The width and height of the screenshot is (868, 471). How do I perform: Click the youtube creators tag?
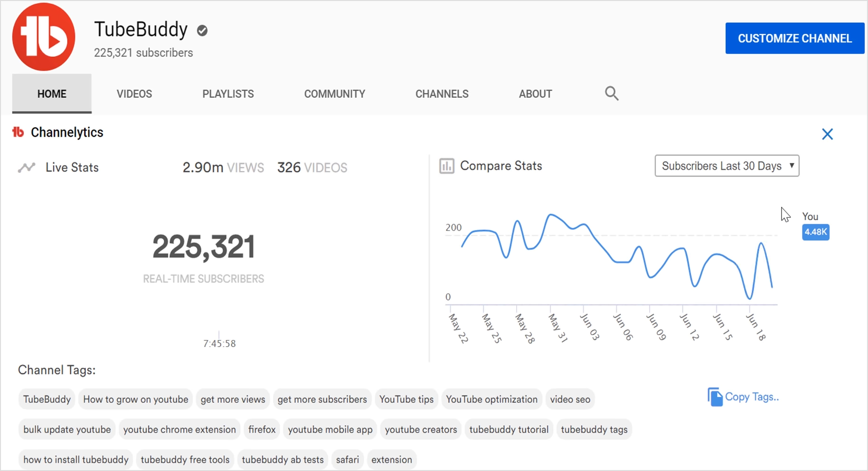421,430
